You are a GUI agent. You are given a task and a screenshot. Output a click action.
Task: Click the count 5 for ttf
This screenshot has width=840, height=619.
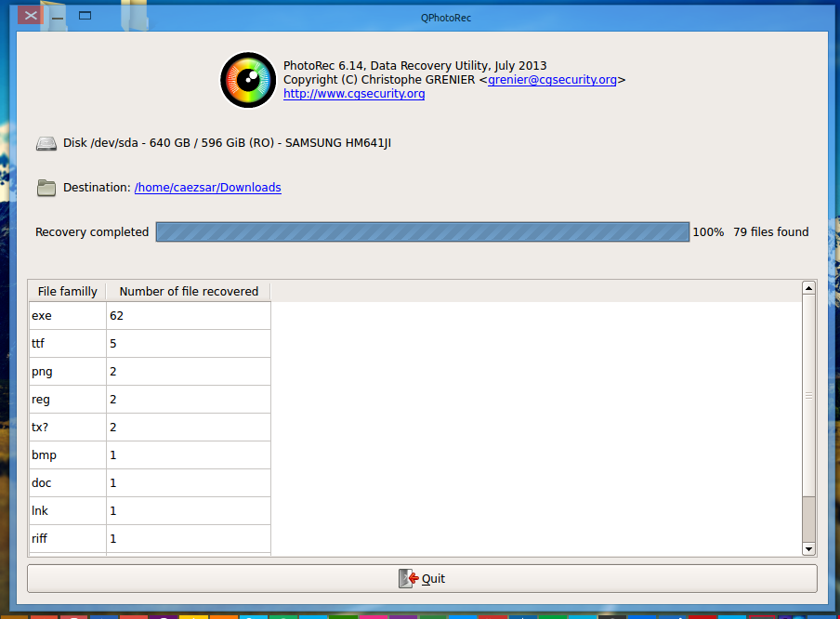pyautogui.click(x=189, y=344)
